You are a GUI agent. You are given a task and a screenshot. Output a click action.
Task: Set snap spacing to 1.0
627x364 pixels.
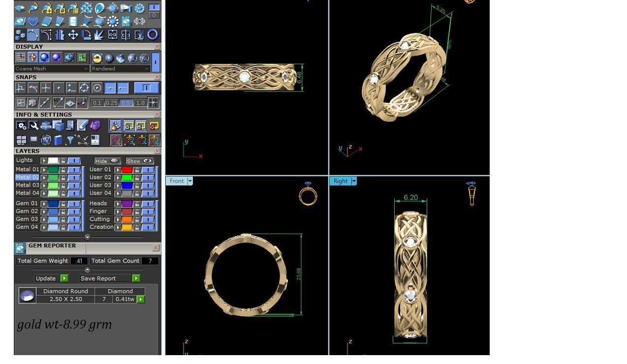(x=140, y=103)
